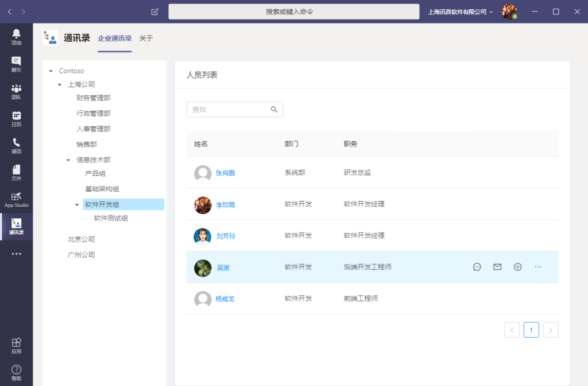This screenshot has width=588, height=386.
Task: Focus the 查找 search field
Action: [235, 110]
